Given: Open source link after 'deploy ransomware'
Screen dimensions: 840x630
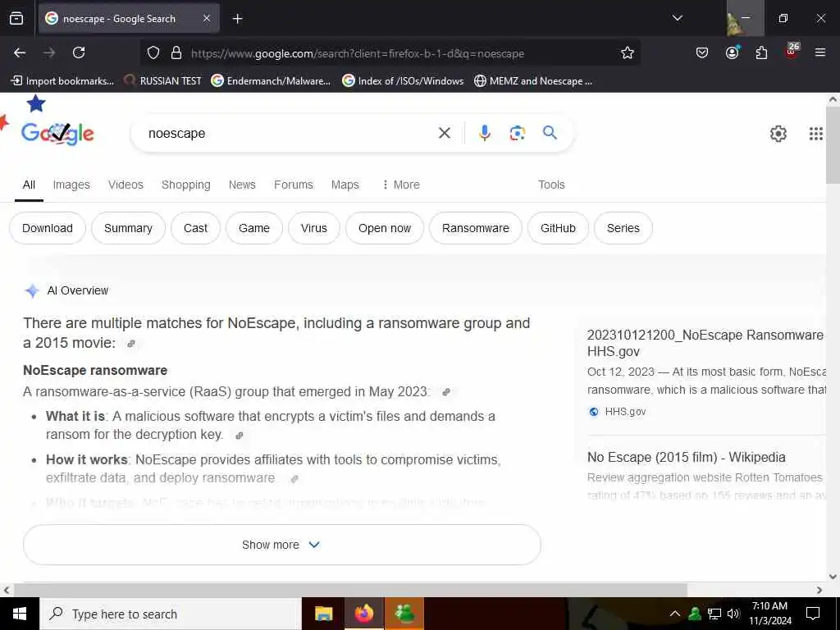Looking at the screenshot, I should 294,479.
